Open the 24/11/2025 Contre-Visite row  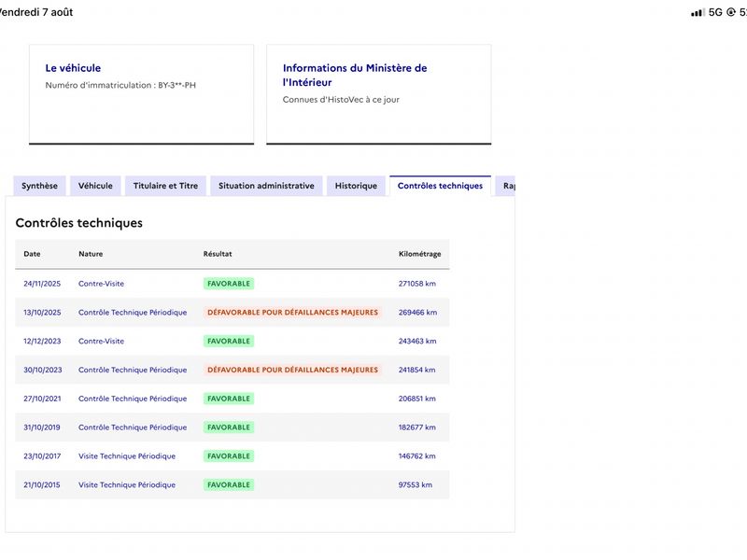232,284
